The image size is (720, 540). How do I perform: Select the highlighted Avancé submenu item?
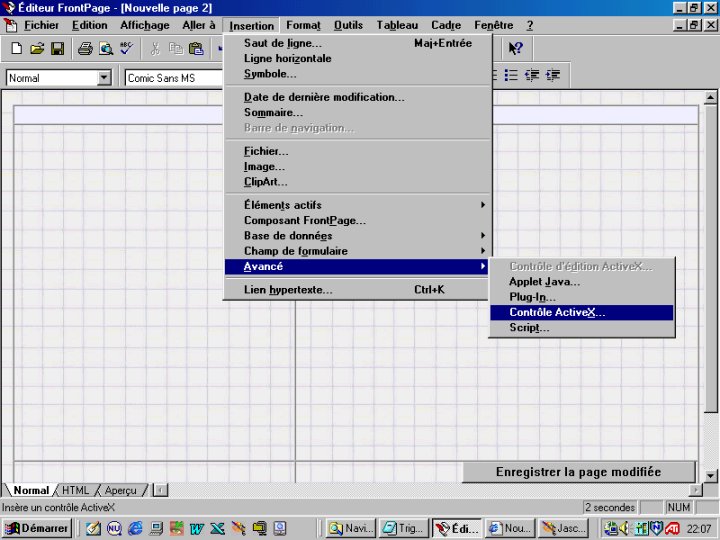click(357, 266)
